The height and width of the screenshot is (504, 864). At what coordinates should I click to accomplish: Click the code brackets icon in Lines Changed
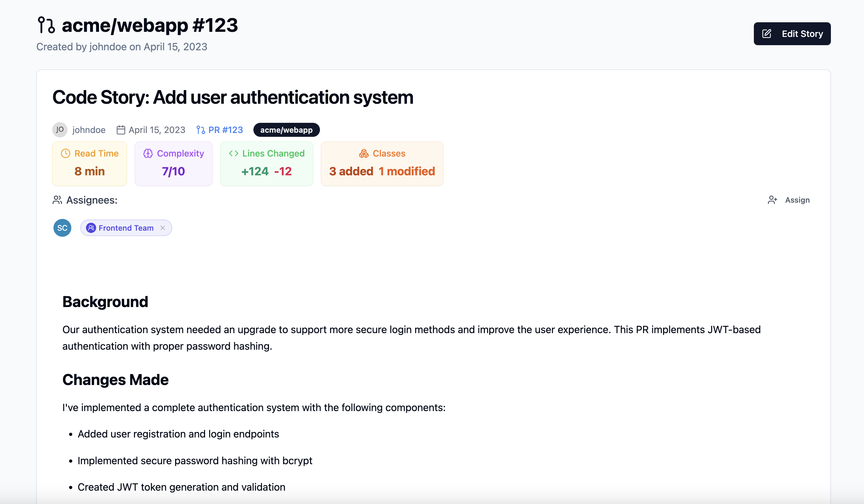pyautogui.click(x=233, y=153)
